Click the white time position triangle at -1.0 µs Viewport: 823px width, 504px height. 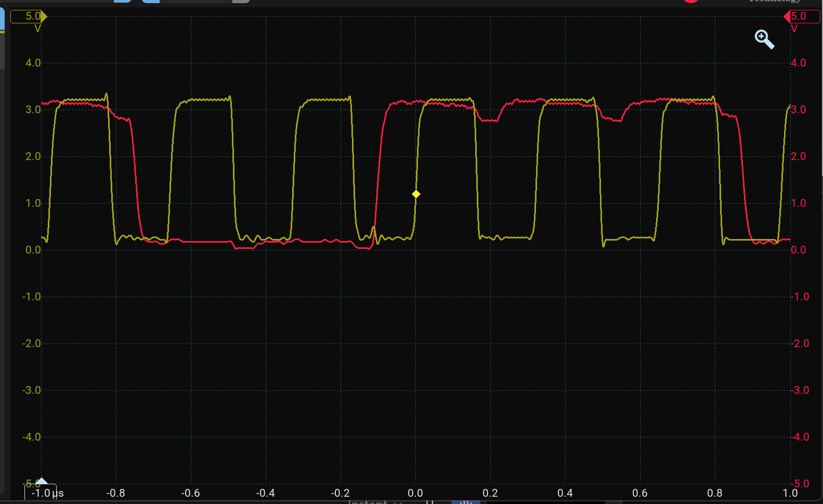point(42,481)
